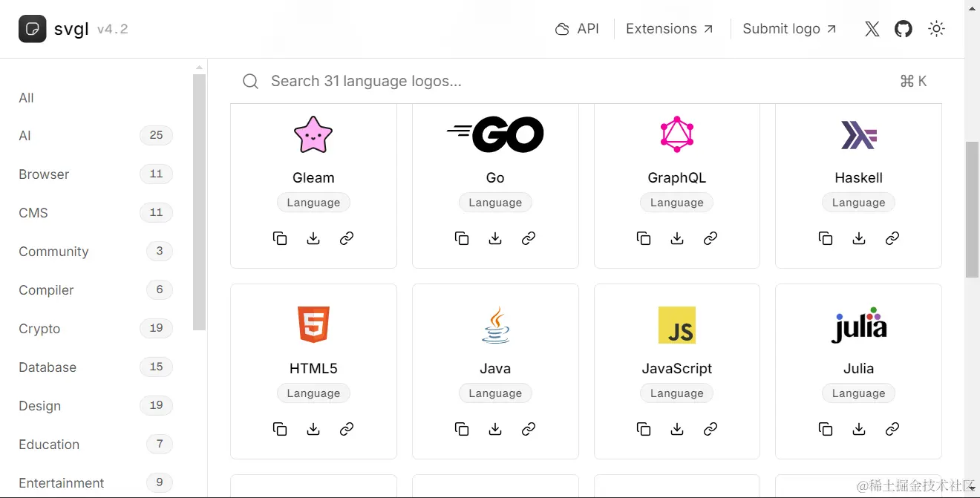This screenshot has width=980, height=498.
Task: Open the Go website link
Action: pyautogui.click(x=529, y=238)
